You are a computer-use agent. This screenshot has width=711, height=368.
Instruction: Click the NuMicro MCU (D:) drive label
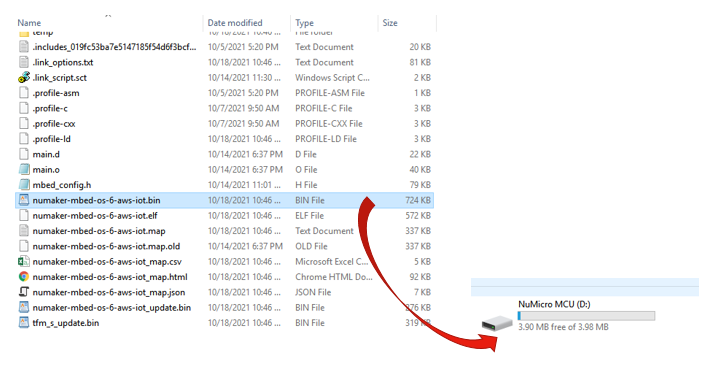[x=554, y=304]
